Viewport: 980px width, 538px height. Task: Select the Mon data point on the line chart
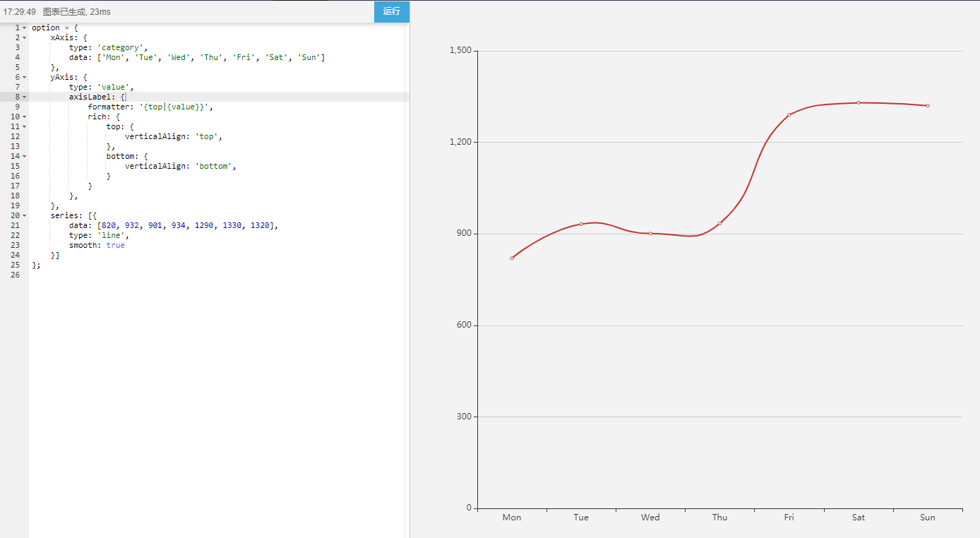pos(512,258)
